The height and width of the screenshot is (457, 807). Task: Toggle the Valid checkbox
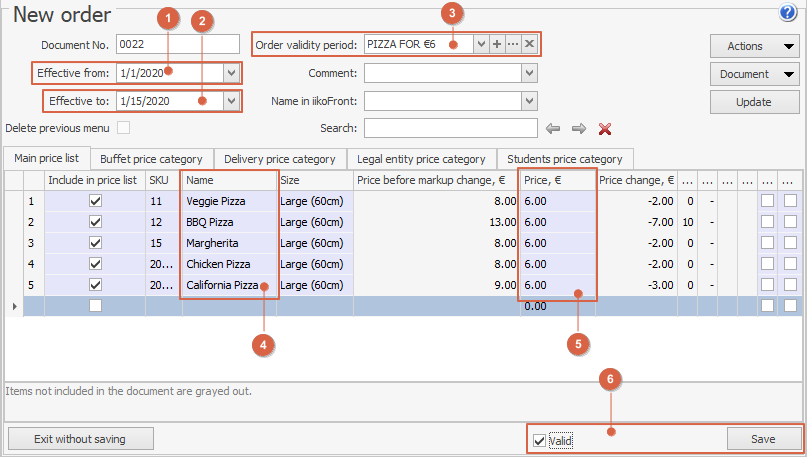(x=540, y=440)
